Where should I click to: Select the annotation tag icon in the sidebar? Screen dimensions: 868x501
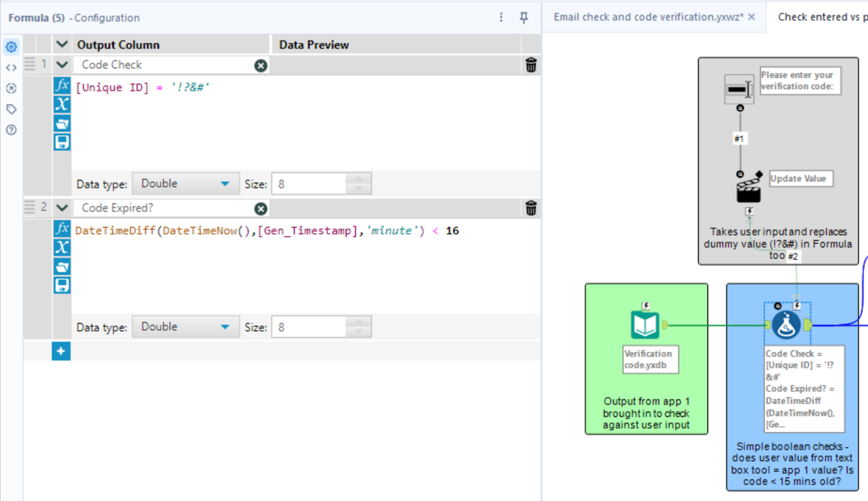(x=11, y=109)
